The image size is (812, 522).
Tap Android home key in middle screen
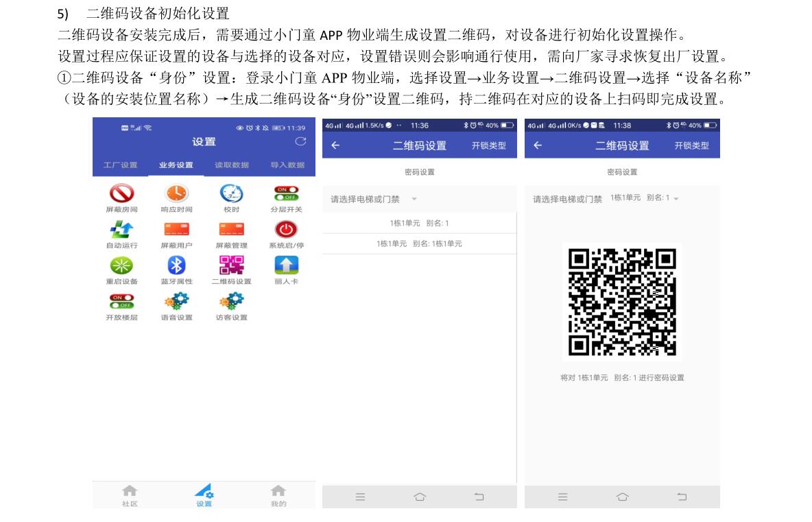pyautogui.click(x=420, y=497)
